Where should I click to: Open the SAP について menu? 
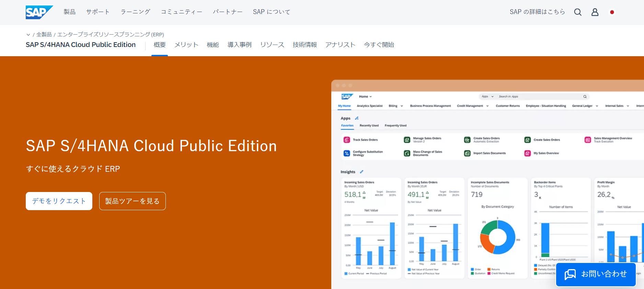tap(272, 12)
